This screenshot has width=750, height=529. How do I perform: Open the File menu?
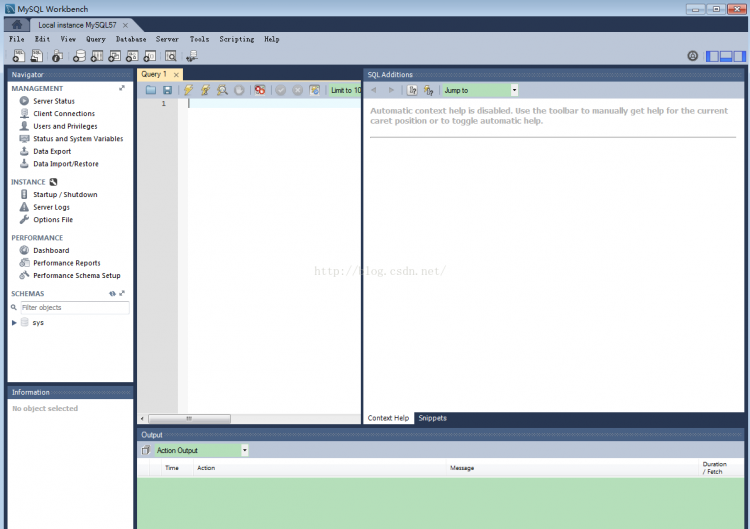(x=16, y=39)
